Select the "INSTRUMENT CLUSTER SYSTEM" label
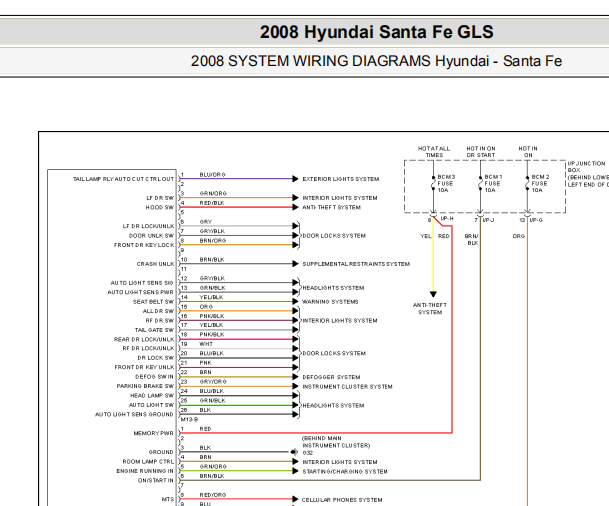Viewport: 609px width, 506px height. (347, 387)
